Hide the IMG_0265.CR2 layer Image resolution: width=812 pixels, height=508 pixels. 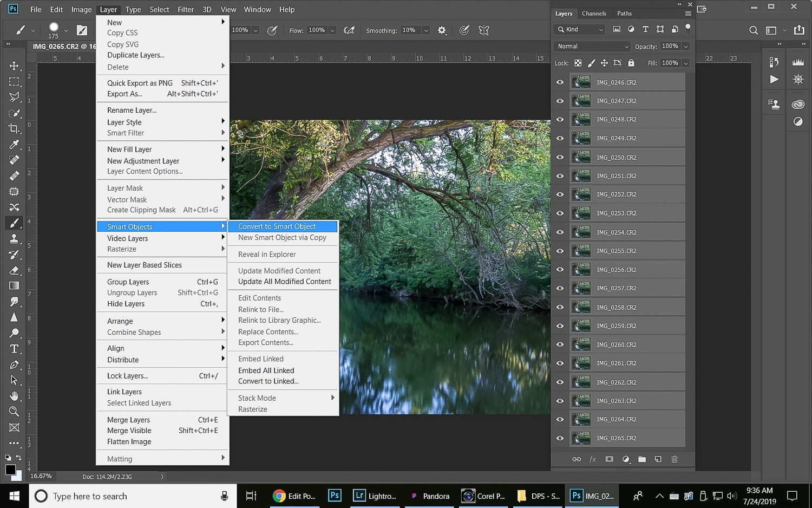click(x=560, y=438)
